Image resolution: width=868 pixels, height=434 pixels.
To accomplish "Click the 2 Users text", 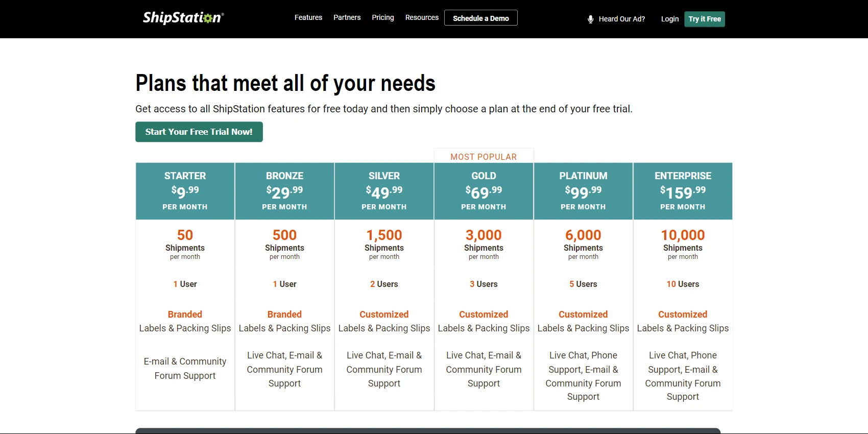I will tap(384, 284).
